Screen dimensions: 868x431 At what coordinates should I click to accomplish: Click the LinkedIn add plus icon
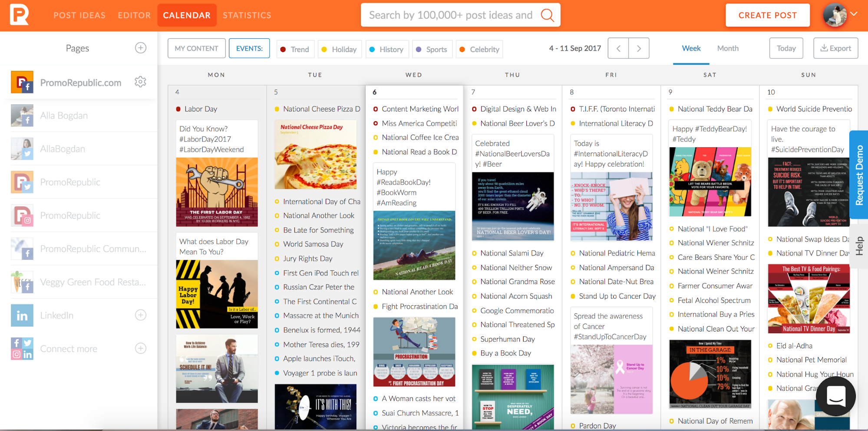pyautogui.click(x=141, y=315)
